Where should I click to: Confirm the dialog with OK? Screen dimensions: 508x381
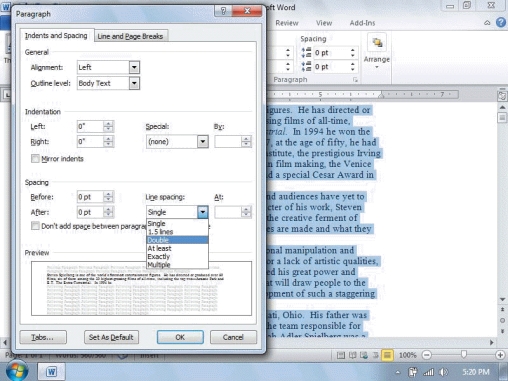click(180, 337)
